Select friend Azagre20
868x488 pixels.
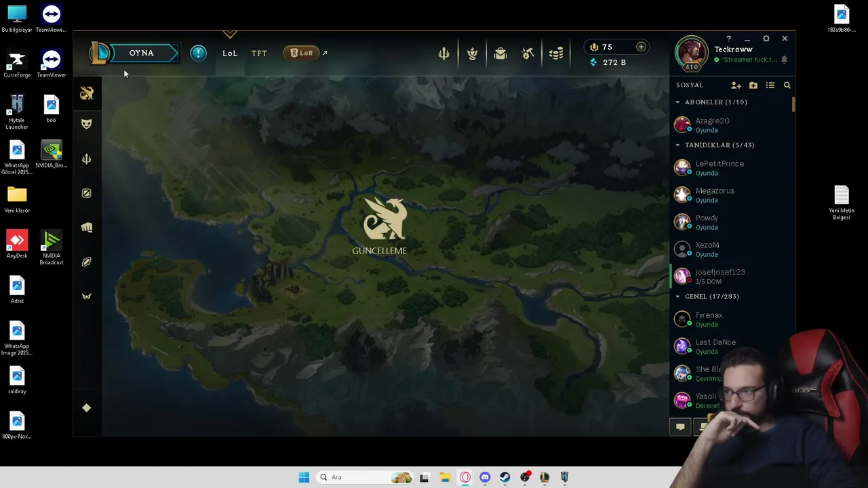point(731,125)
